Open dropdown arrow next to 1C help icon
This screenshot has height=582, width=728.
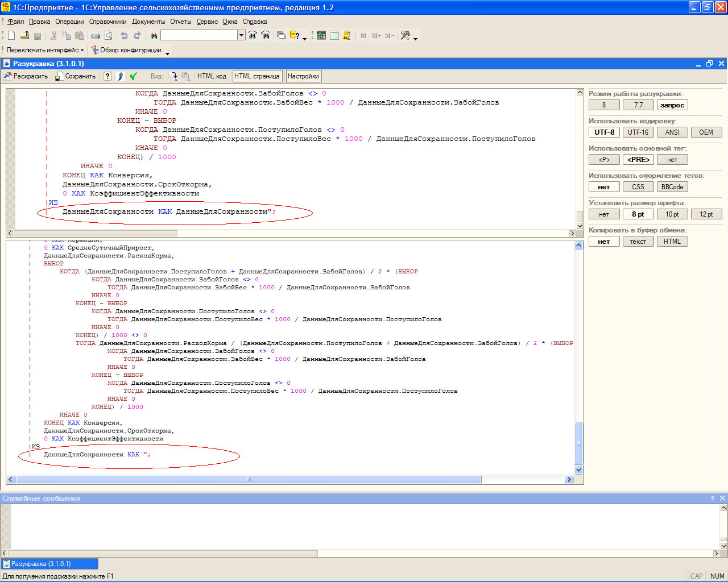[x=305, y=38]
